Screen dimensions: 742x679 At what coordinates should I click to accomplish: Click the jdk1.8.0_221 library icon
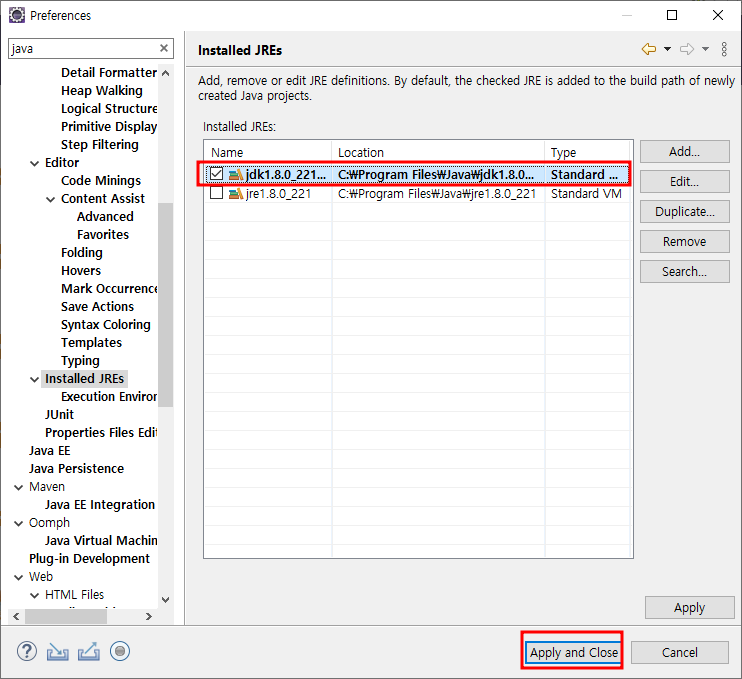235,175
